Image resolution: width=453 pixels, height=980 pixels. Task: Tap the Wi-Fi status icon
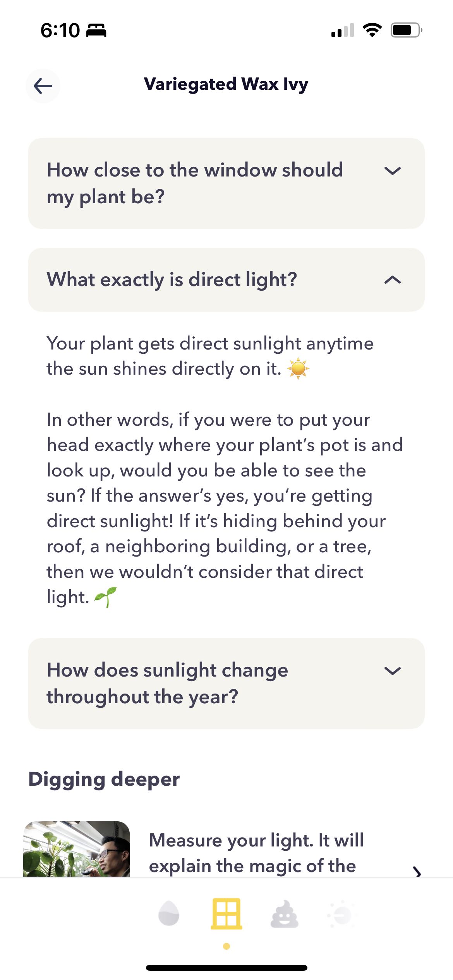tap(372, 30)
